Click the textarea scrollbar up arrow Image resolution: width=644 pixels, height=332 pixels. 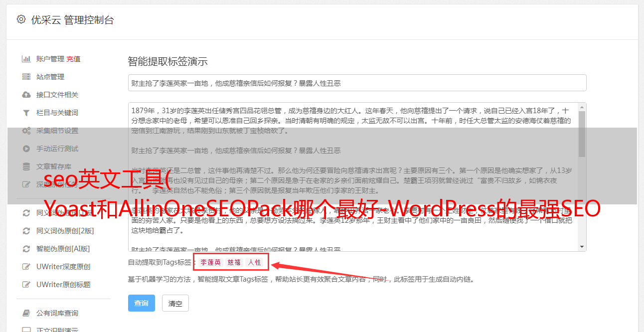click(582, 107)
